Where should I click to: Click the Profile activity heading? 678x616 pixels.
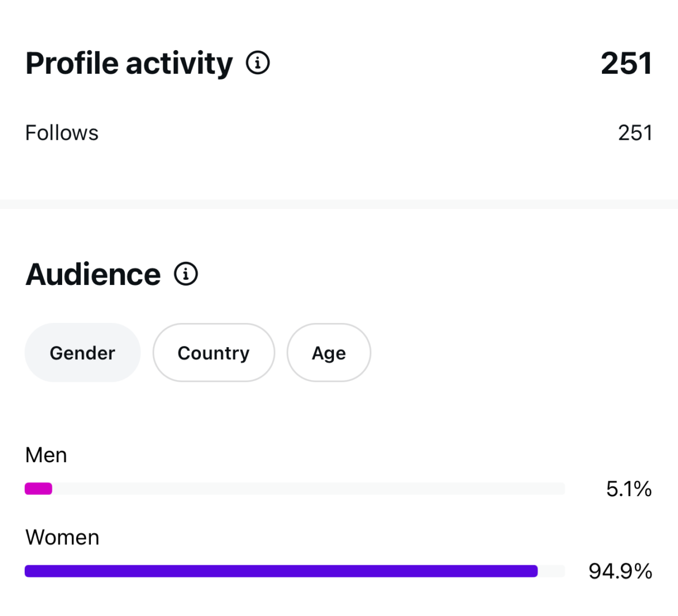(129, 63)
